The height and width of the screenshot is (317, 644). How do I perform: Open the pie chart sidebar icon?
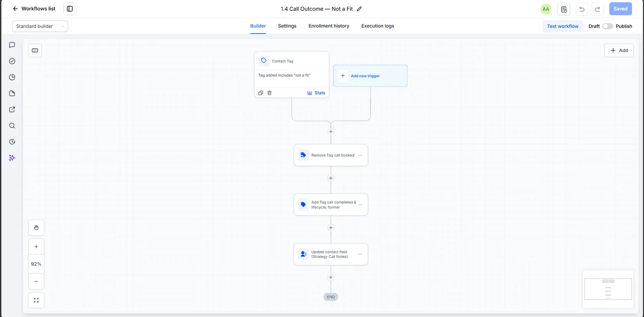coord(12,77)
